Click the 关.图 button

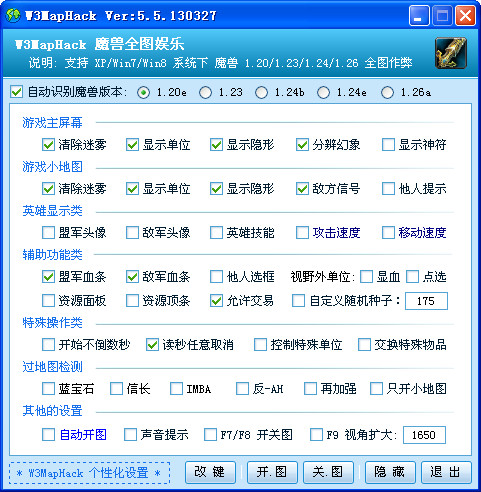pos(328,472)
